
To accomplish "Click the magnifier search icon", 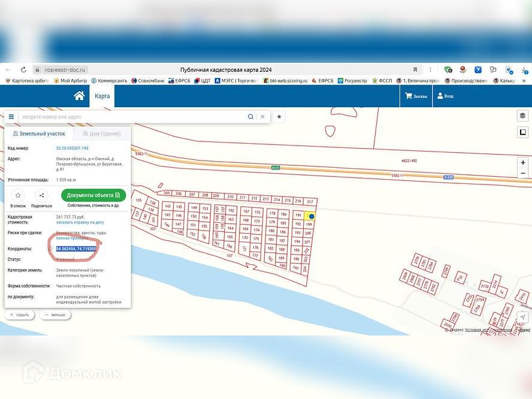I will (250, 117).
